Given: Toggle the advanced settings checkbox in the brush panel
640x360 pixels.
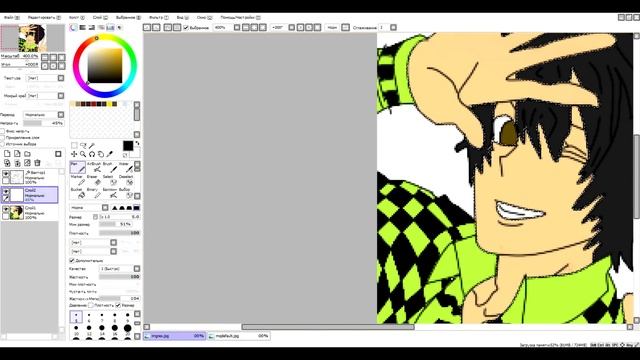Looking at the screenshot, I should (72, 260).
